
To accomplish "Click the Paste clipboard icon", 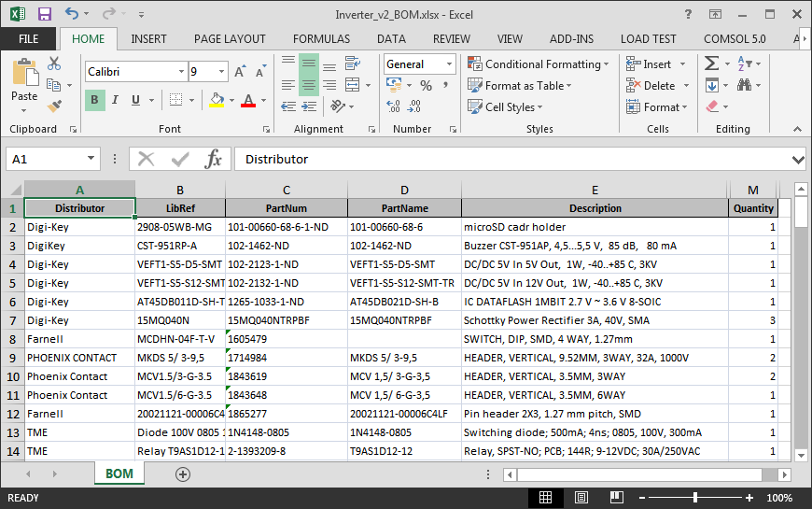I will [24, 72].
